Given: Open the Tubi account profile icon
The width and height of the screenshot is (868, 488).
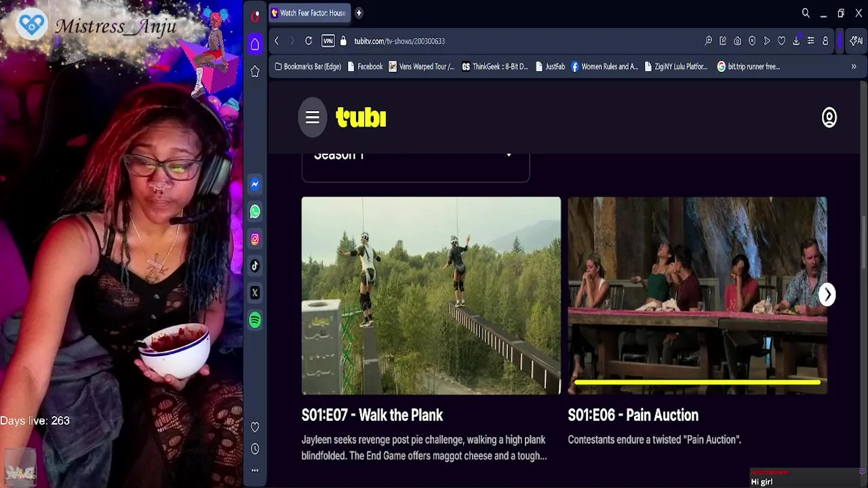Looking at the screenshot, I should tap(829, 117).
